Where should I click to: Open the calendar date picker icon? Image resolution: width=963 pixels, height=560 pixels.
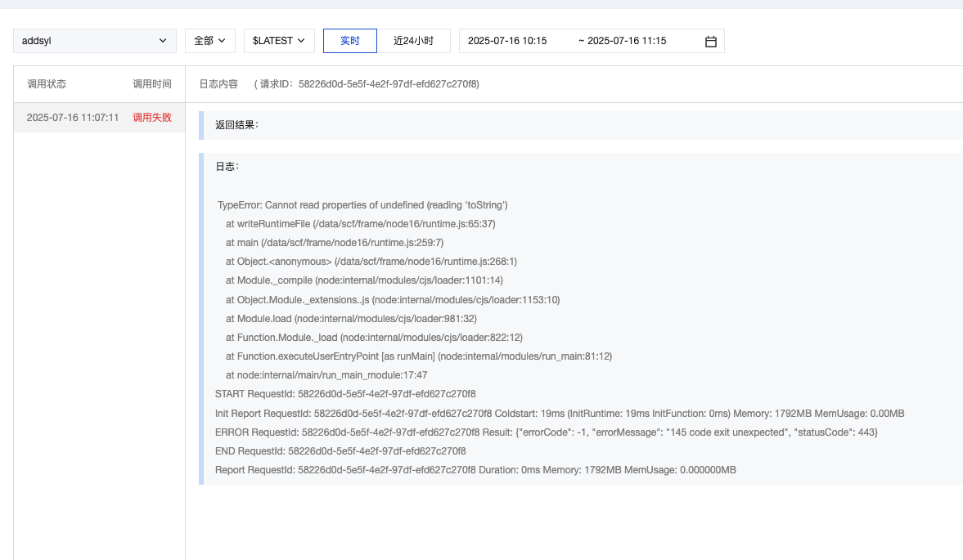click(710, 42)
